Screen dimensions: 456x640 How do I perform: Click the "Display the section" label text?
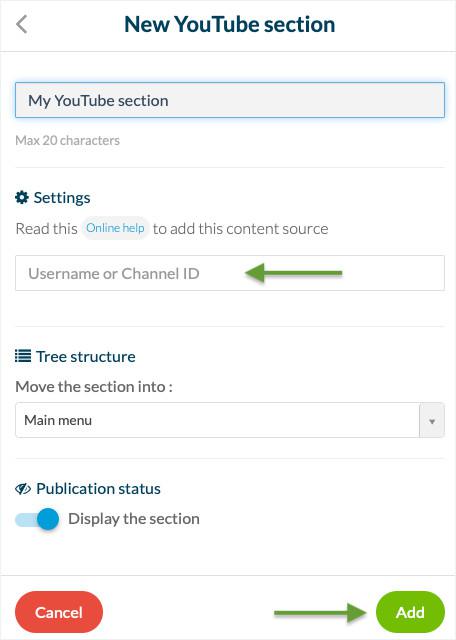click(x=134, y=519)
